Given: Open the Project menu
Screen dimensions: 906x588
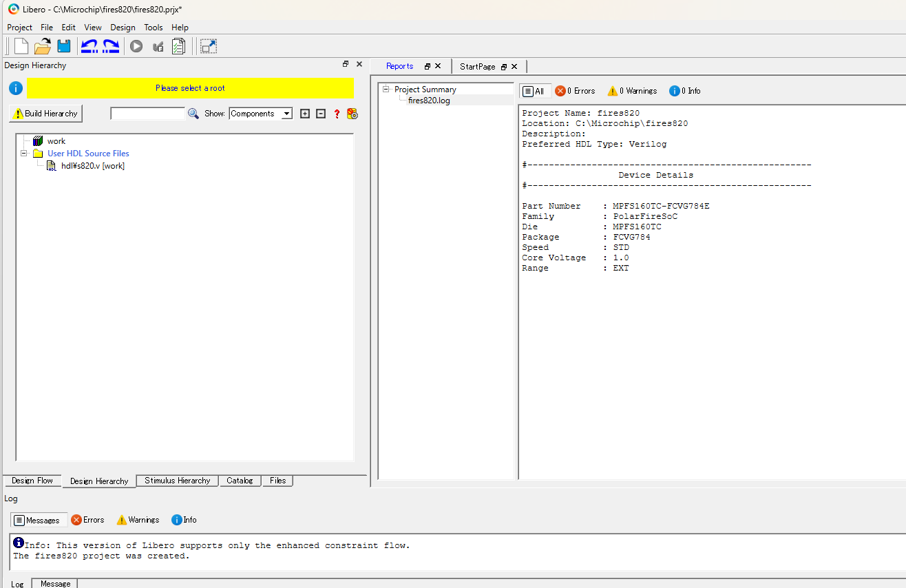Looking at the screenshot, I should (x=19, y=28).
